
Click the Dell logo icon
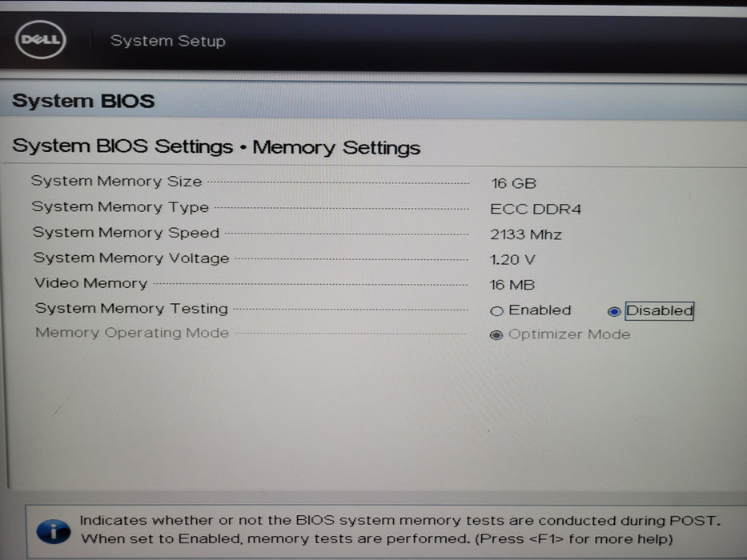(41, 39)
